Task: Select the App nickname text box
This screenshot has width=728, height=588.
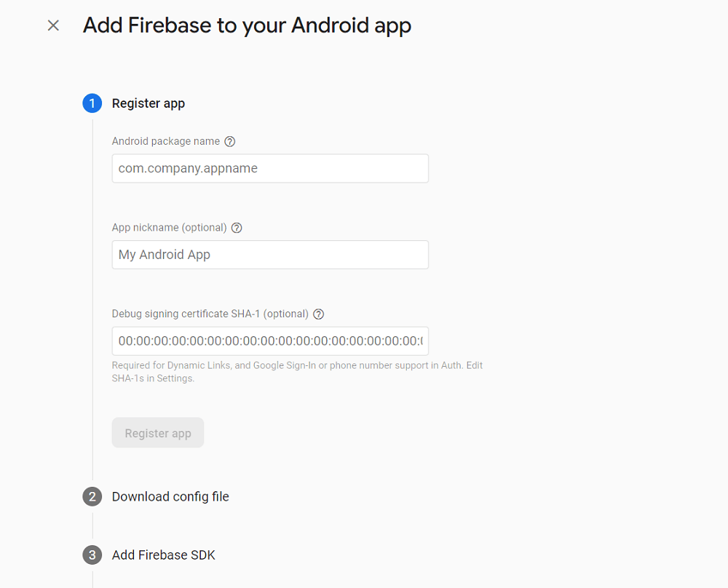Action: [x=269, y=255]
